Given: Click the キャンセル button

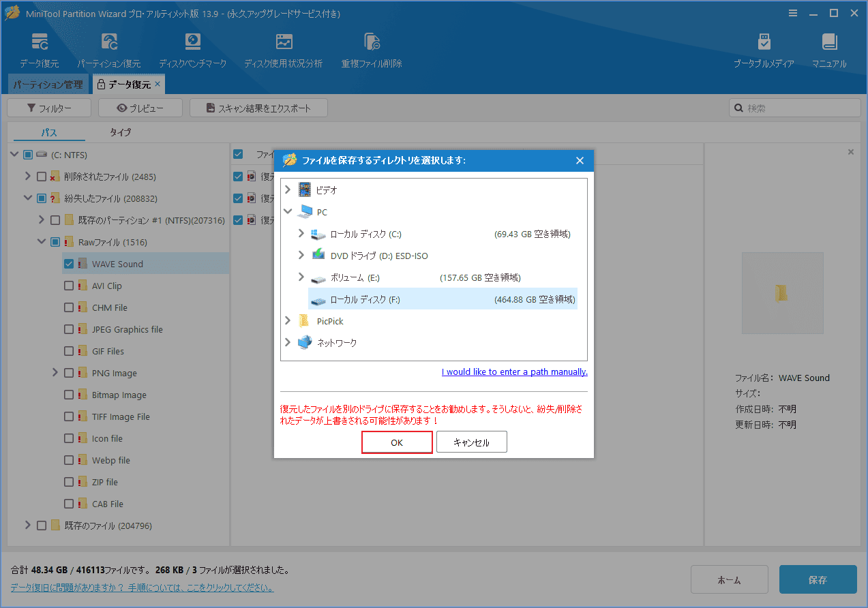Looking at the screenshot, I should tap(472, 442).
